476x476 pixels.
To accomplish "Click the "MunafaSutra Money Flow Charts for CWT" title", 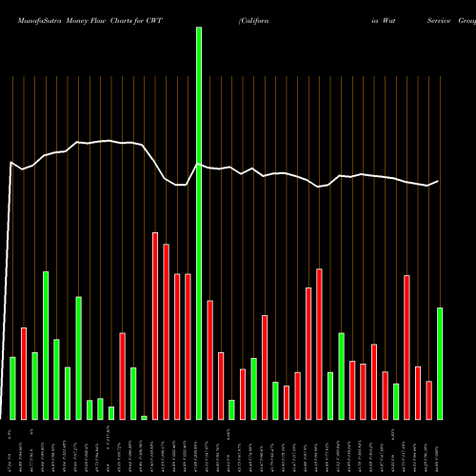I will pyautogui.click(x=89, y=21).
